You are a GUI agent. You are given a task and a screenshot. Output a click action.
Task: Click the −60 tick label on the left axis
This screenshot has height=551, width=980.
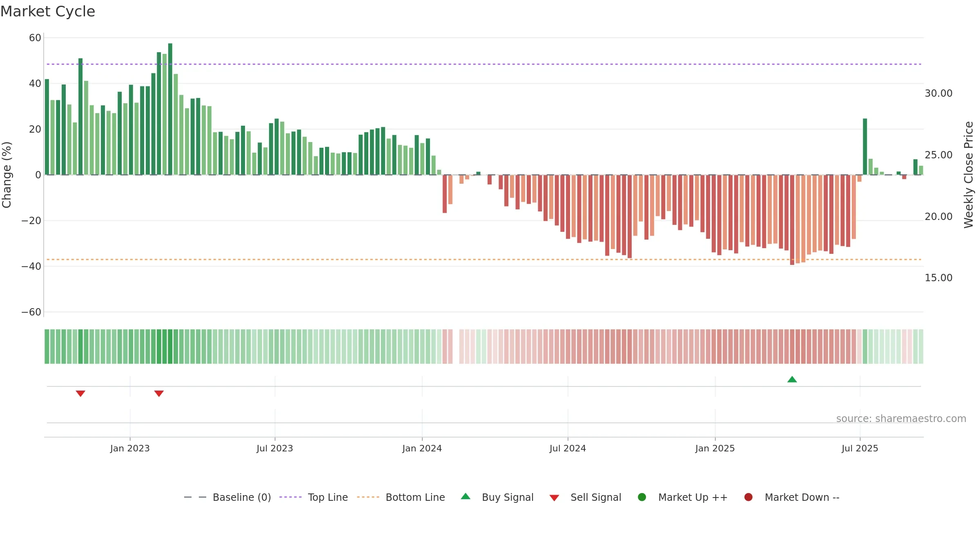[31, 312]
